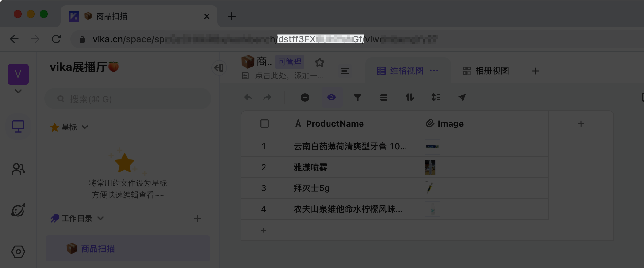Open the sort arrows icon
644x268 pixels.
point(410,97)
